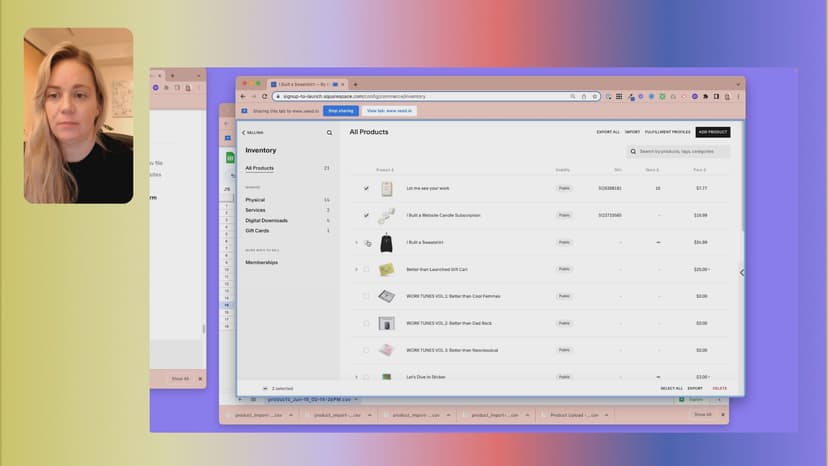Click the collapse panel arrow on the right edge

pos(741,272)
